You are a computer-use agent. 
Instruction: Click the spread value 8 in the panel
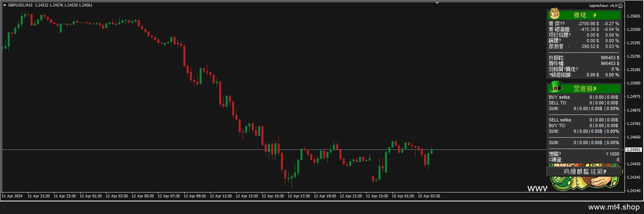[x=618, y=160]
